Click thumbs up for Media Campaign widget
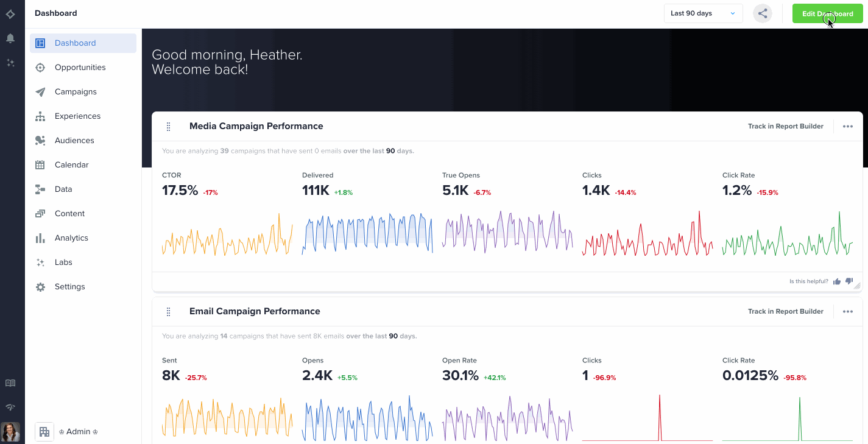 click(837, 281)
